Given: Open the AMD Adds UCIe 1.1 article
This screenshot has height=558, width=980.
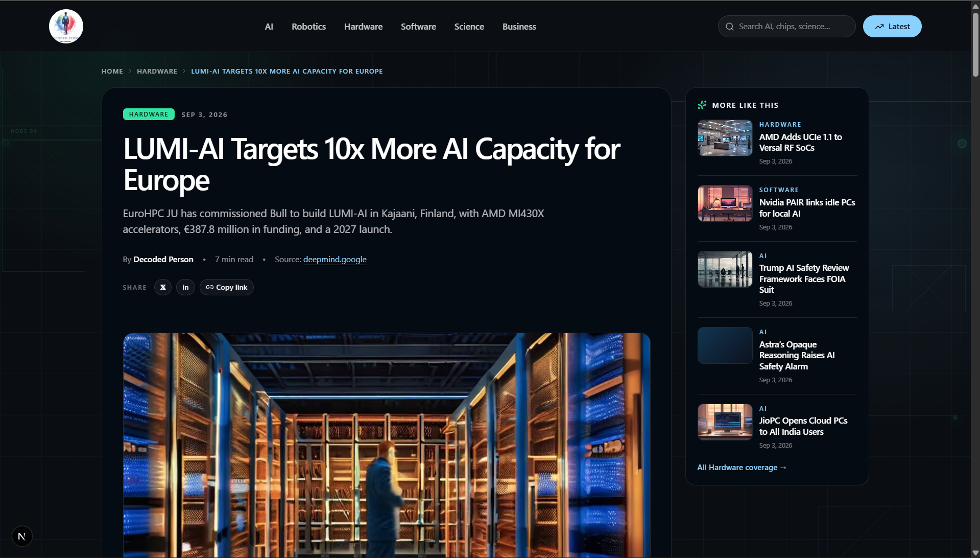Looking at the screenshot, I should pyautogui.click(x=800, y=142).
